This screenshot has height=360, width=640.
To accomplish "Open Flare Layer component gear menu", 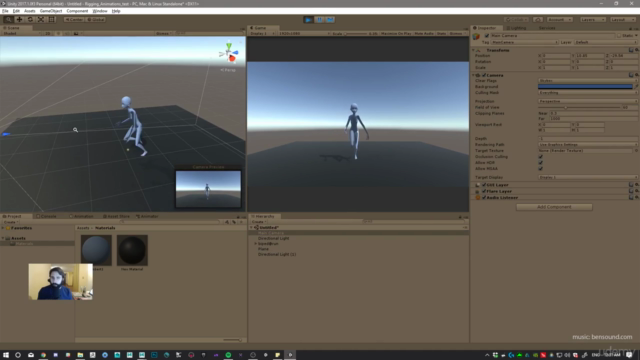I will point(636,191).
